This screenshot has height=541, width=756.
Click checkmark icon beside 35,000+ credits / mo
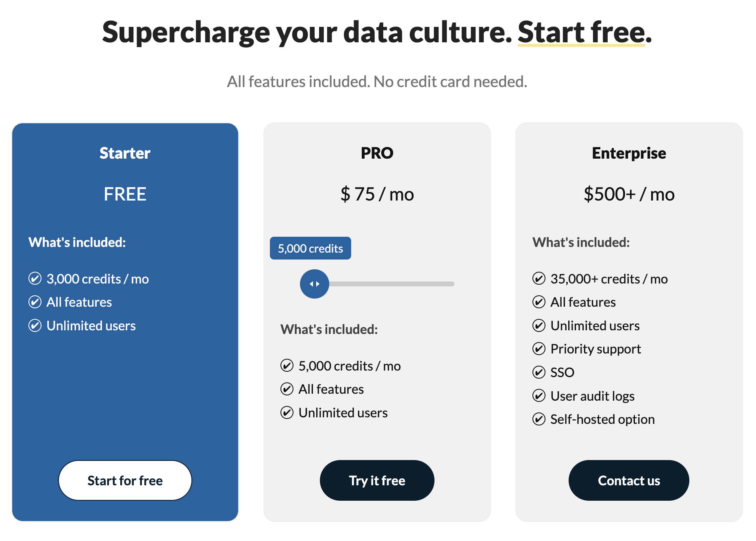539,279
